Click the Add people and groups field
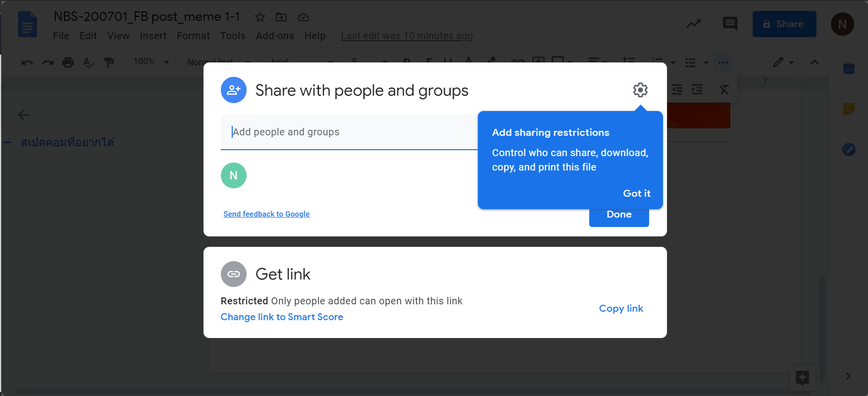Viewport: 868px width, 396px height. tap(349, 132)
